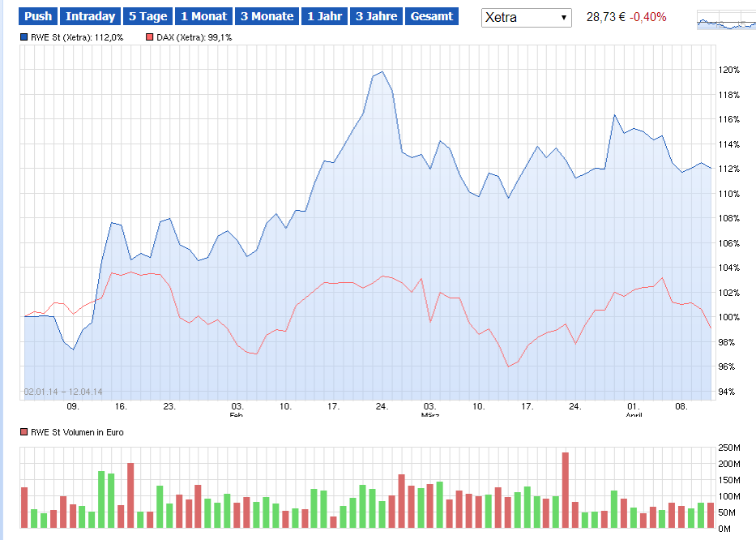The width and height of the screenshot is (756, 540).
Task: Click the Push button
Action: [x=37, y=15]
